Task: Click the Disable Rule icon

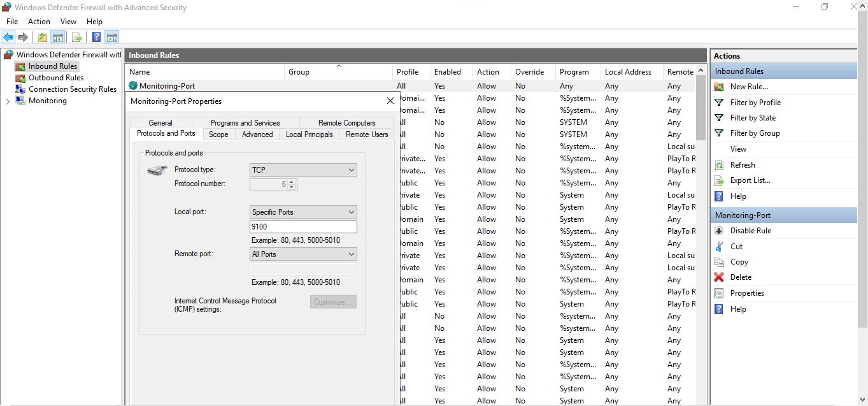Action: point(719,231)
